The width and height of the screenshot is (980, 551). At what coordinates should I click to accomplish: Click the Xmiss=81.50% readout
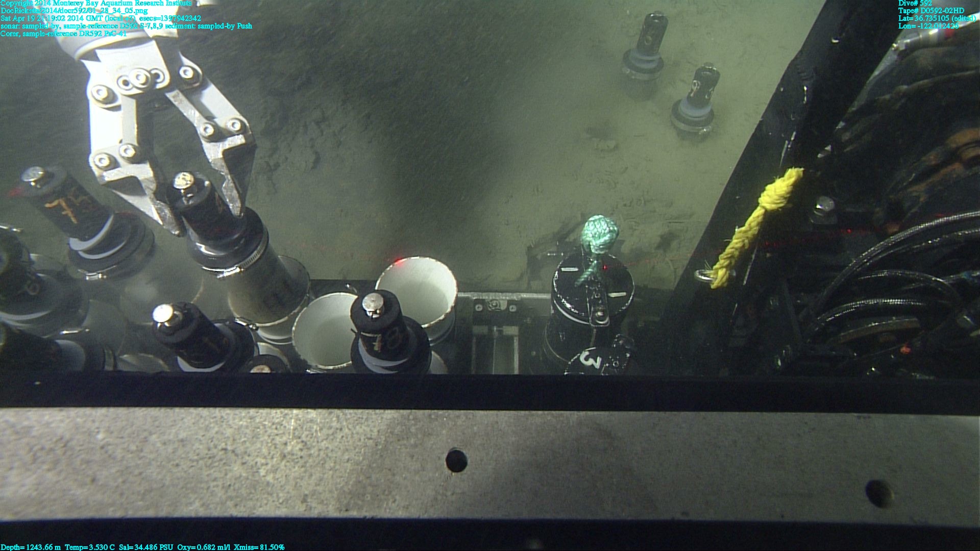259,547
